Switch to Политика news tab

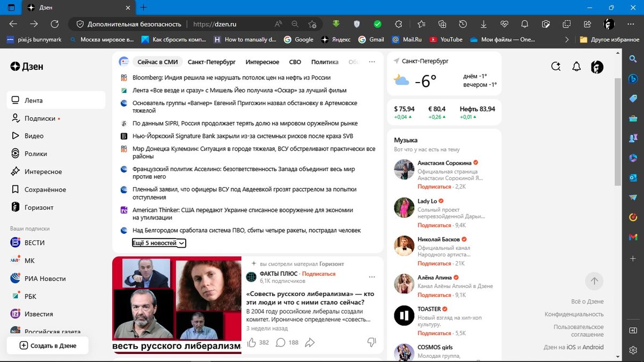325,62
